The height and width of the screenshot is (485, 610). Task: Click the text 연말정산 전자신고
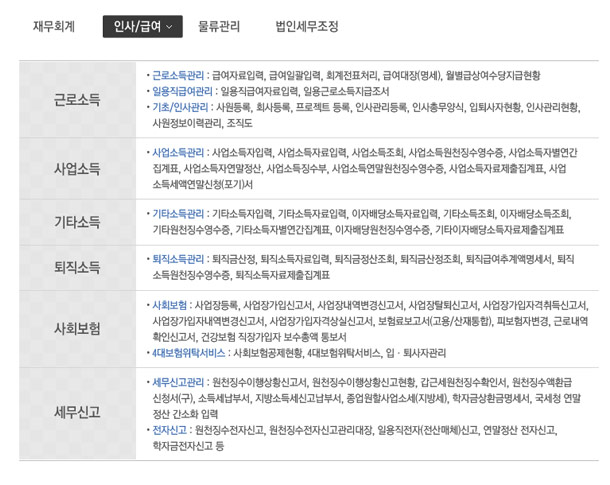[x=520, y=430]
